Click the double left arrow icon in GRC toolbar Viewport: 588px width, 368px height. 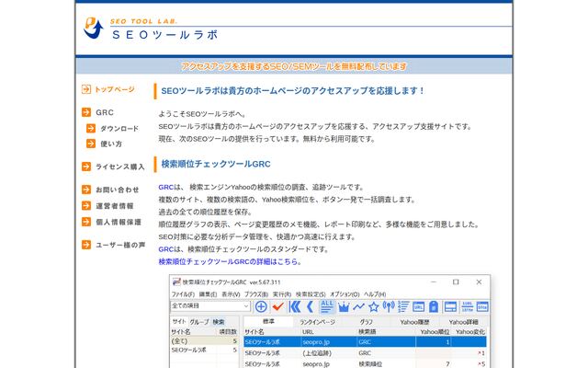295,306
